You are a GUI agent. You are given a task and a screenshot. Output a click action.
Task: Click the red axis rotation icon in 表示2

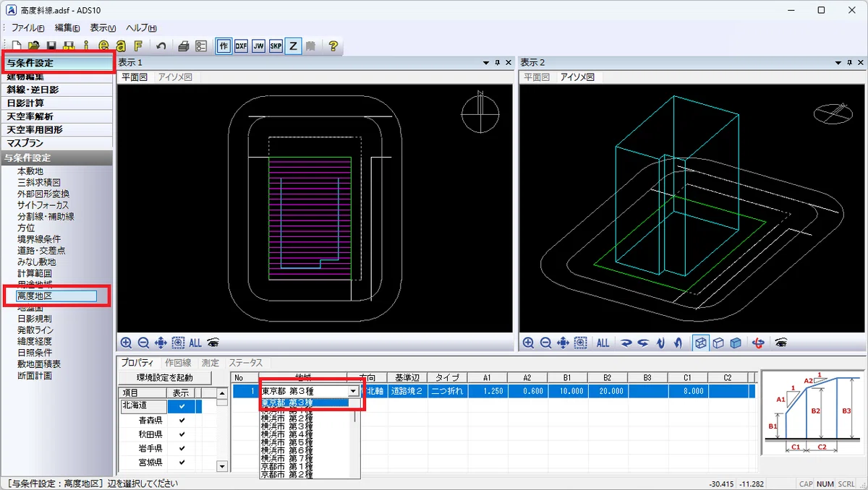pyautogui.click(x=757, y=343)
